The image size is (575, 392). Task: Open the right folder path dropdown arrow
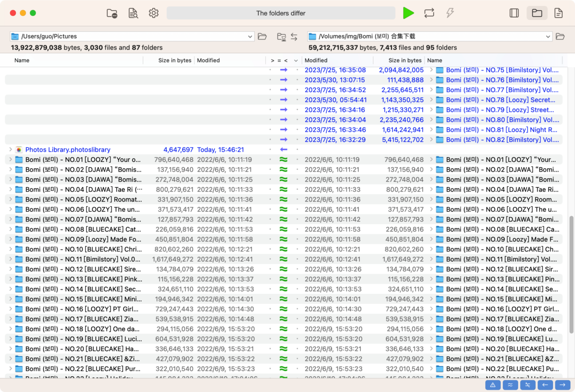coord(548,36)
